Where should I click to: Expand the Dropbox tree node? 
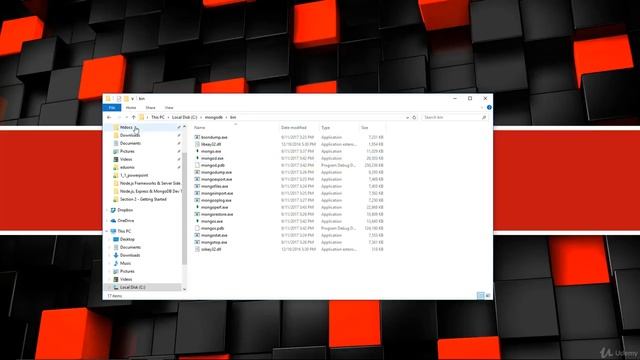tap(107, 210)
